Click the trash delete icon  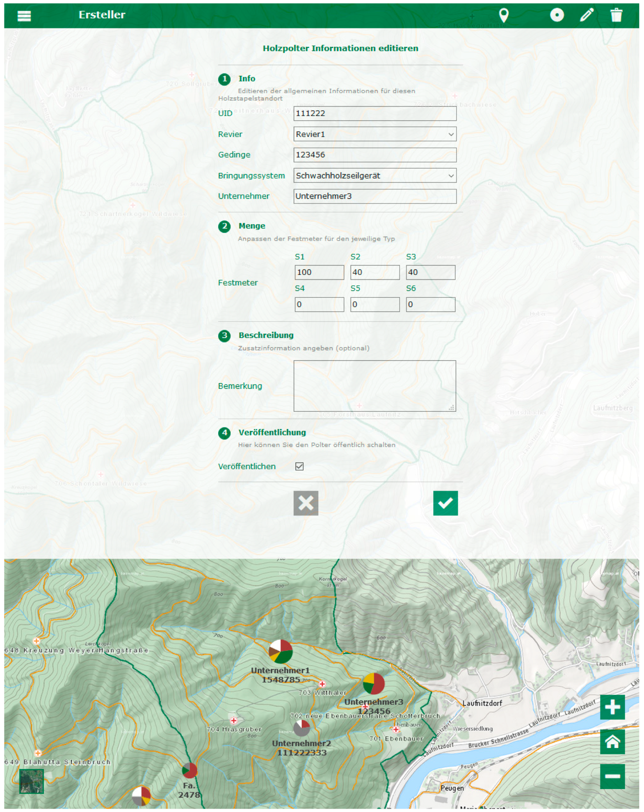point(616,15)
